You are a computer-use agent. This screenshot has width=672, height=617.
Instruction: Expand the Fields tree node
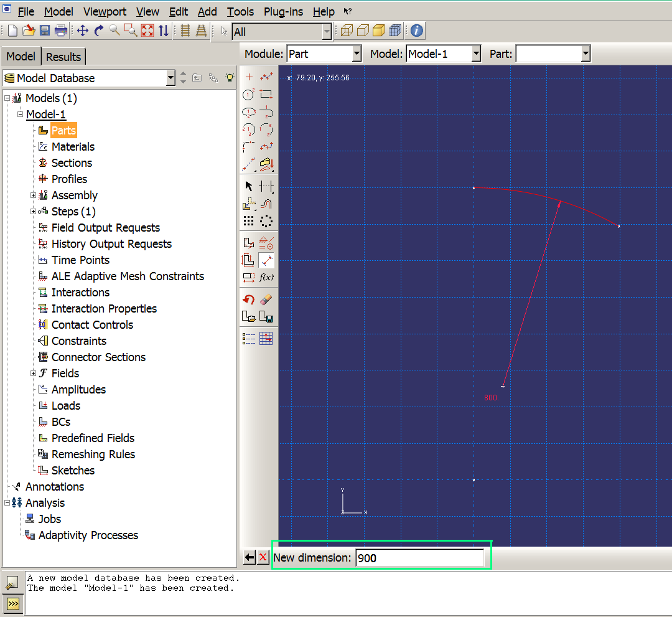tap(33, 374)
